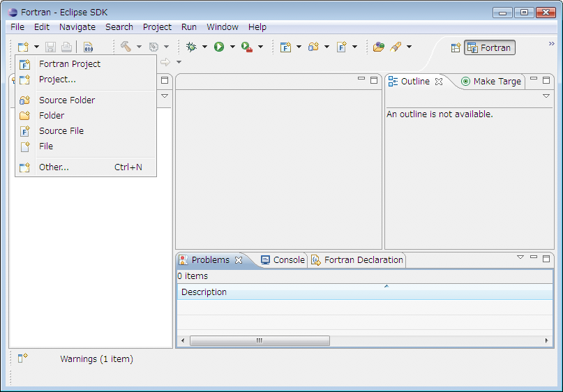The height and width of the screenshot is (392, 563).
Task: Click the New Fortran Project toolbar icon
Action: (x=286, y=47)
